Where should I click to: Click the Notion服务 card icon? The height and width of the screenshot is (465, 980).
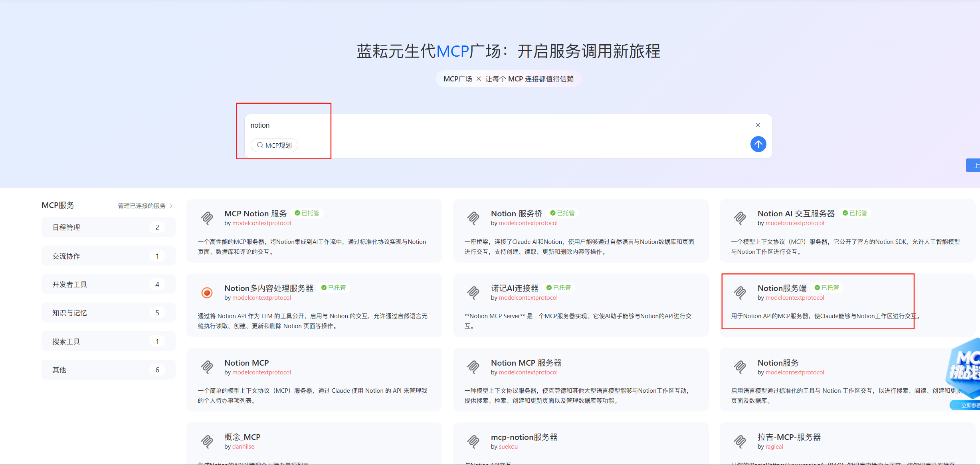point(740,367)
